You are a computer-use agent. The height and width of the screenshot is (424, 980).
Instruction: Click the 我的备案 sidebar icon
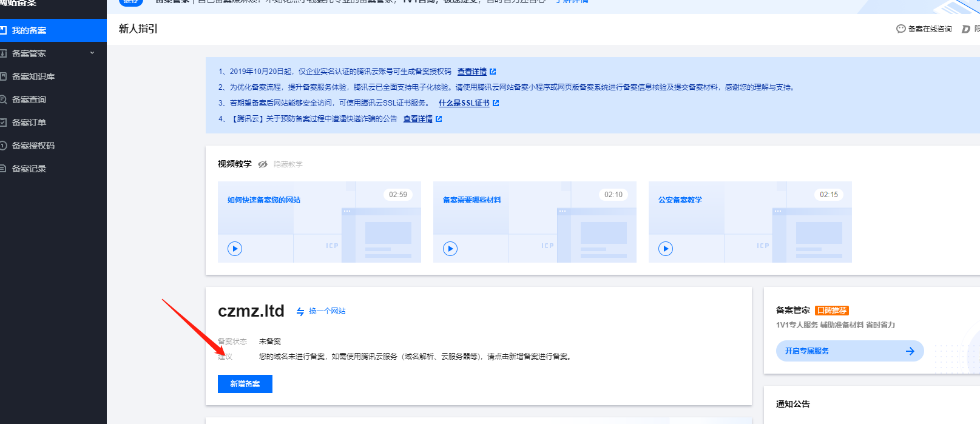[3, 30]
